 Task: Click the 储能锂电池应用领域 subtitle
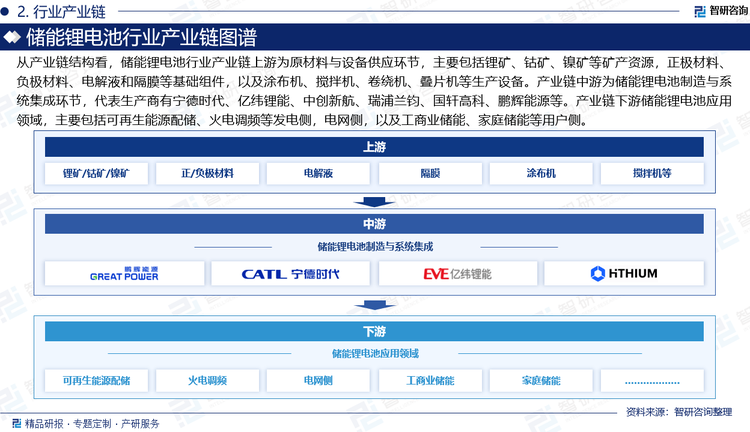pyautogui.click(x=375, y=354)
